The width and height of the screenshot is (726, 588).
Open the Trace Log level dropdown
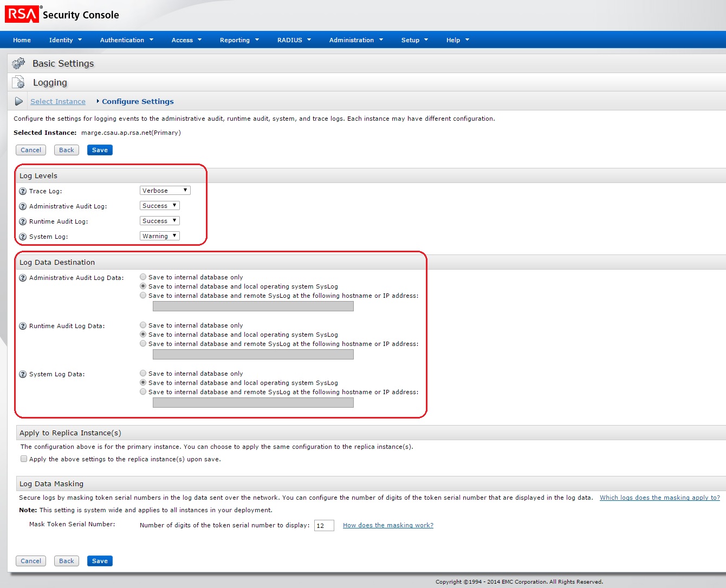pyautogui.click(x=165, y=191)
